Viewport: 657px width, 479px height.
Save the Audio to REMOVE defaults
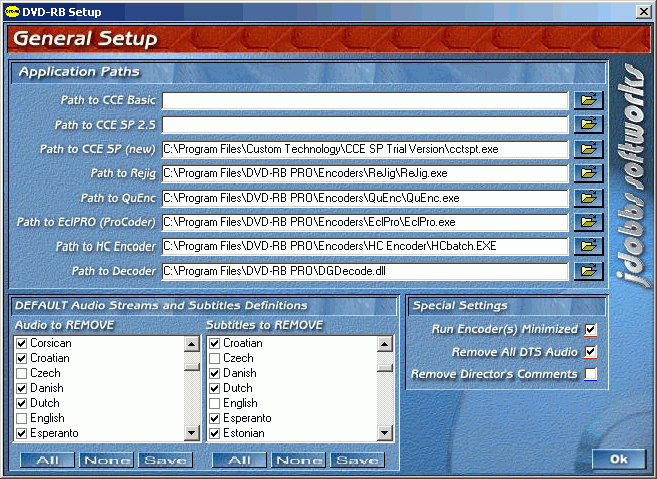click(165, 460)
